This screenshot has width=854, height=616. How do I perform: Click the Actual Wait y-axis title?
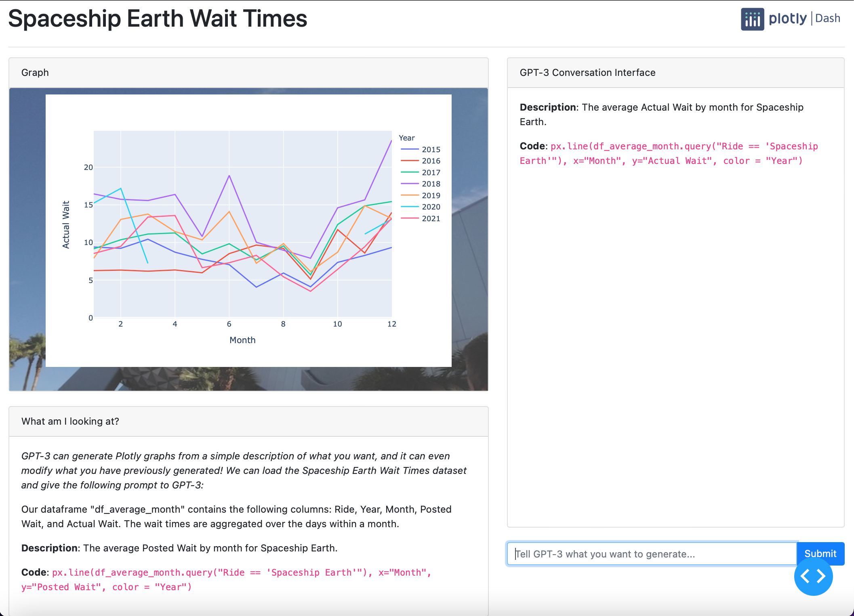coord(66,224)
